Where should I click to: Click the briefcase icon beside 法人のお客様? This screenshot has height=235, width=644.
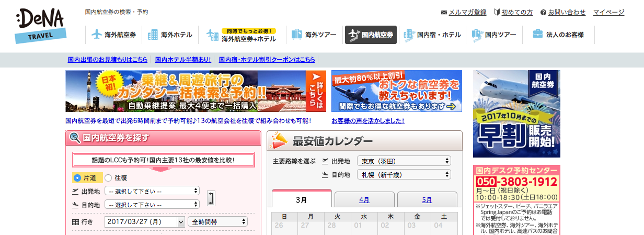[x=537, y=35]
